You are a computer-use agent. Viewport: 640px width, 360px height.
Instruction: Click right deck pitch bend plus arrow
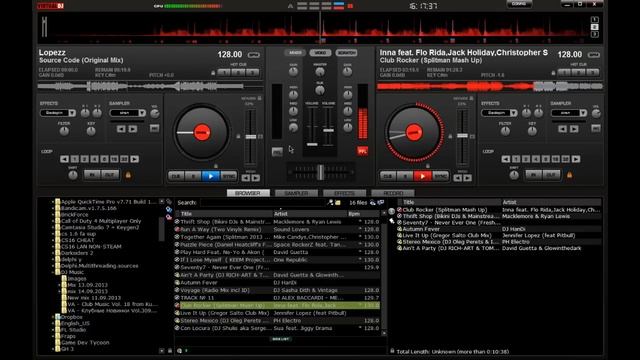tap(468, 178)
